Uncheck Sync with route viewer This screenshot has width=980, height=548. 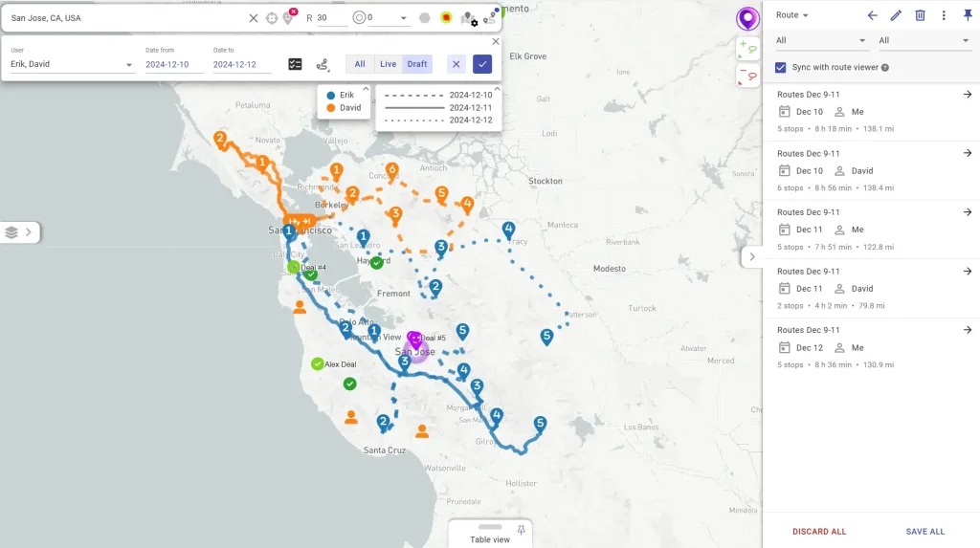(781, 67)
